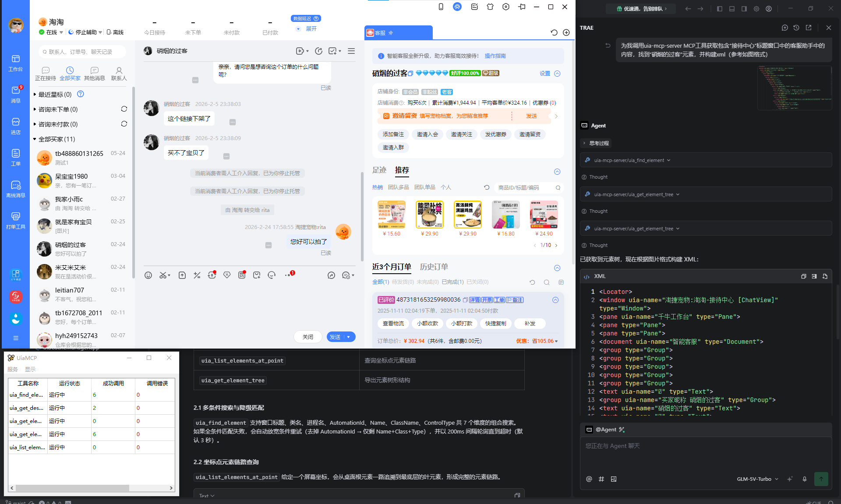This screenshot has width=841, height=504.
Task: Click the coupon tag icon in chat toolbar
Action: point(227,275)
